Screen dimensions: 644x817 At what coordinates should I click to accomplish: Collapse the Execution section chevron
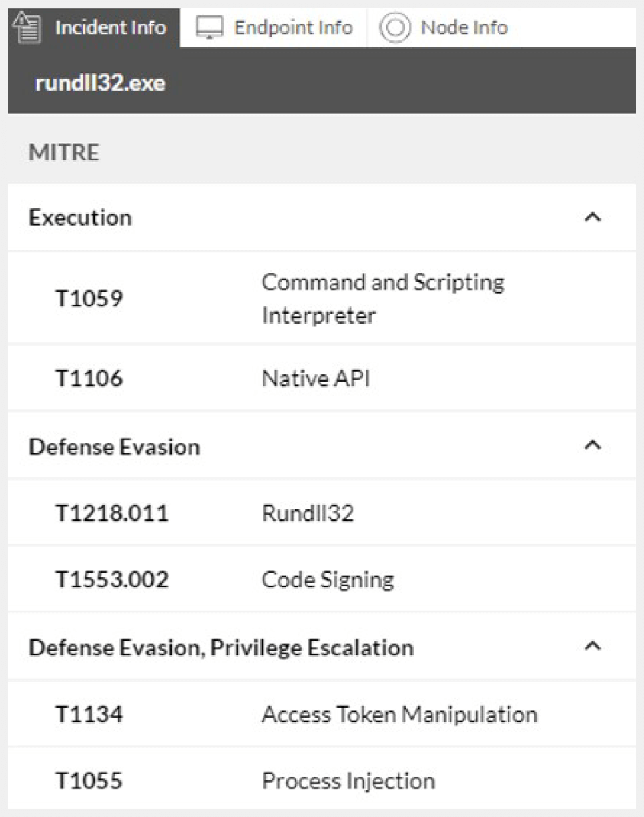coord(592,218)
